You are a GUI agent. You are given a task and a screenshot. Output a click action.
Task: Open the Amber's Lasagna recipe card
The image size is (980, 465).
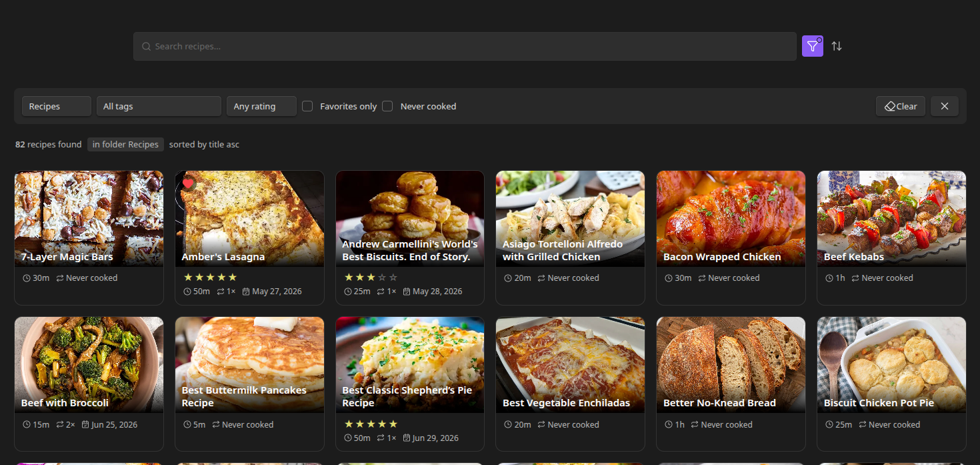click(249, 238)
